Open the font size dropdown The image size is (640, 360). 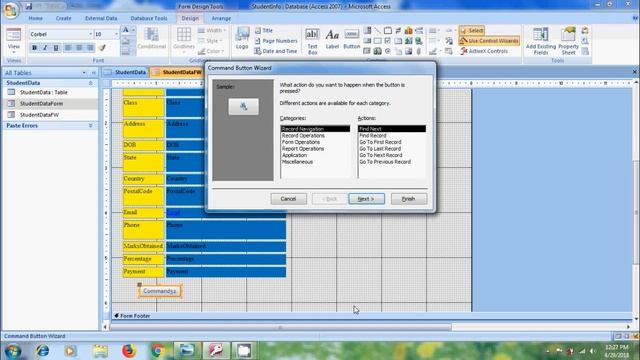pos(116,34)
